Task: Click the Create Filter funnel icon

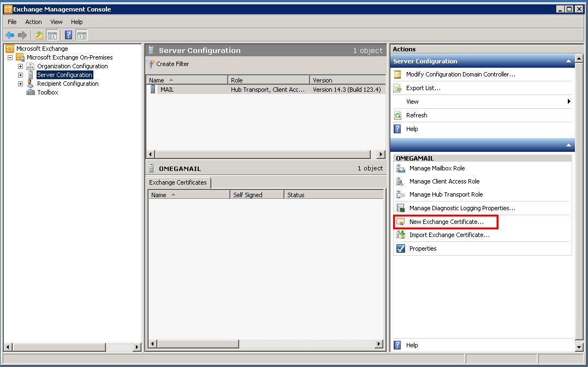Action: [x=151, y=64]
